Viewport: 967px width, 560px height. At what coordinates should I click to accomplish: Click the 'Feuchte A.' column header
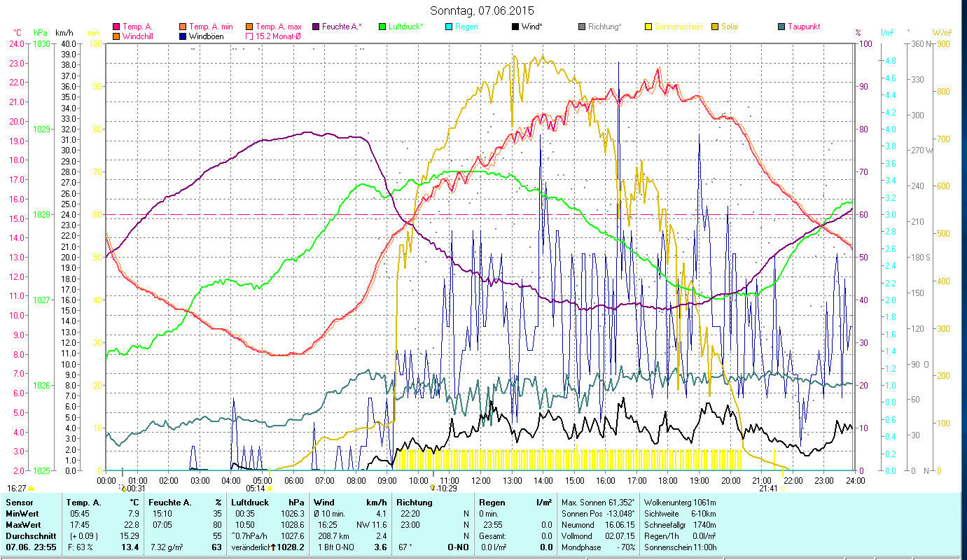click(x=170, y=502)
